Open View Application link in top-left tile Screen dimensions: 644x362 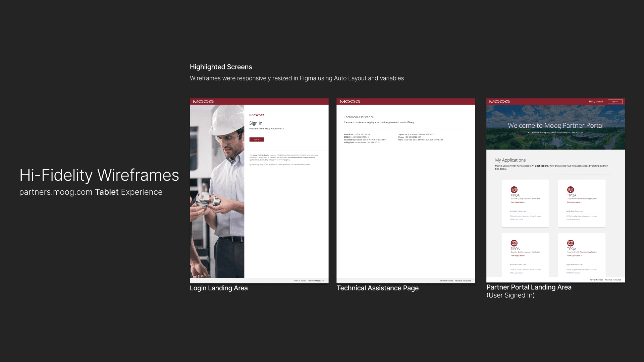coord(518,202)
